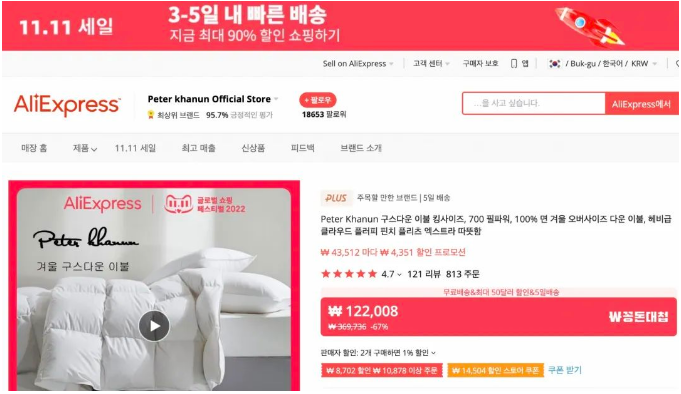This screenshot has height=394, width=681.
Task: Click the five star rating icons
Action: coord(349,274)
